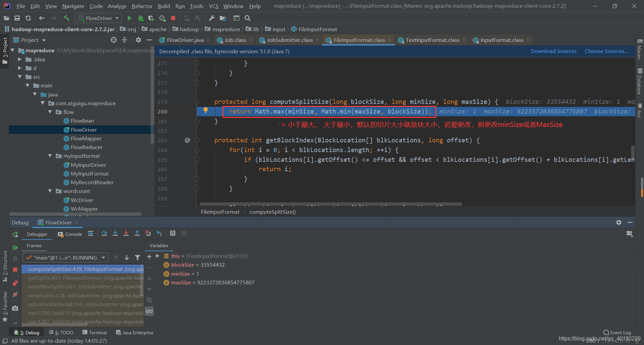Click Force Step Into debugger icon

(126, 233)
